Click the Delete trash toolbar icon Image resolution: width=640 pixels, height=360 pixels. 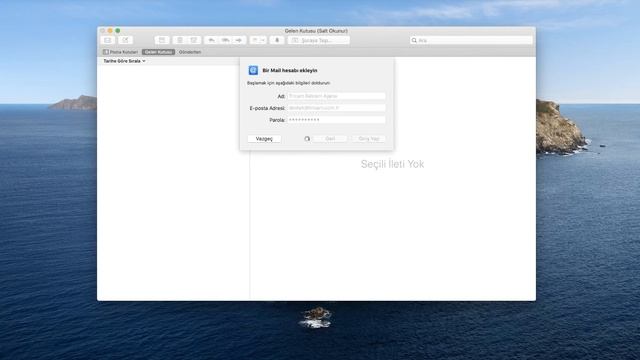coord(180,40)
